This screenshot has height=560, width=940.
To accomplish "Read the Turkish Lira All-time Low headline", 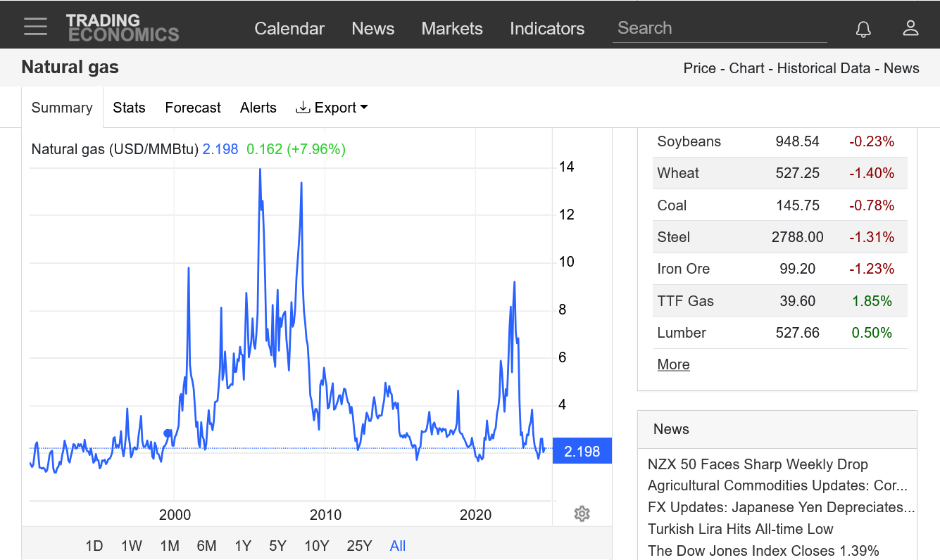I will pyautogui.click(x=740, y=529).
